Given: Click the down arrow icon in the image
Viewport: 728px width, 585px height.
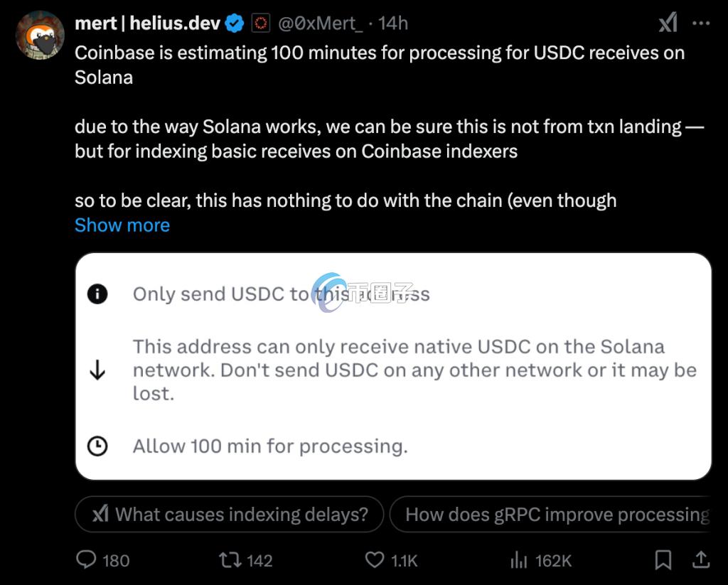Looking at the screenshot, I should coord(97,370).
